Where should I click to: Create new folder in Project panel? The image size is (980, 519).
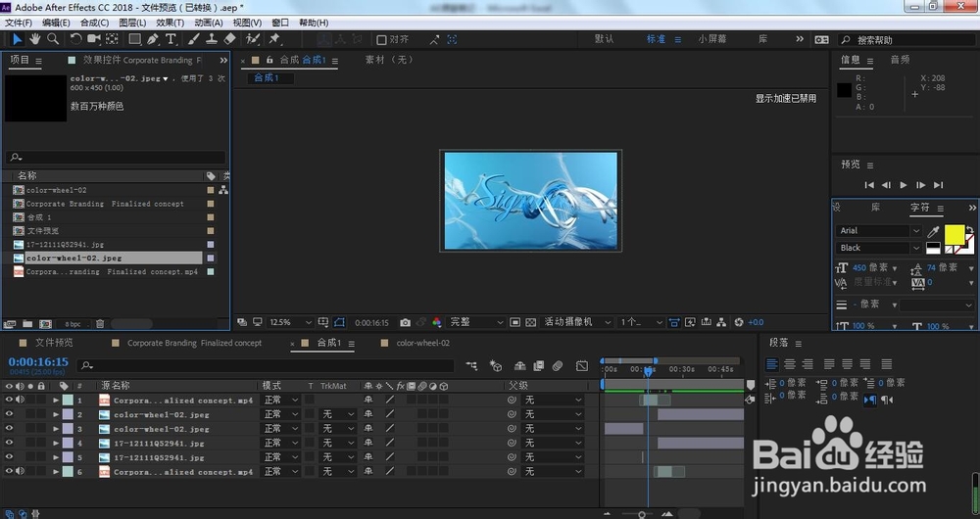[27, 324]
